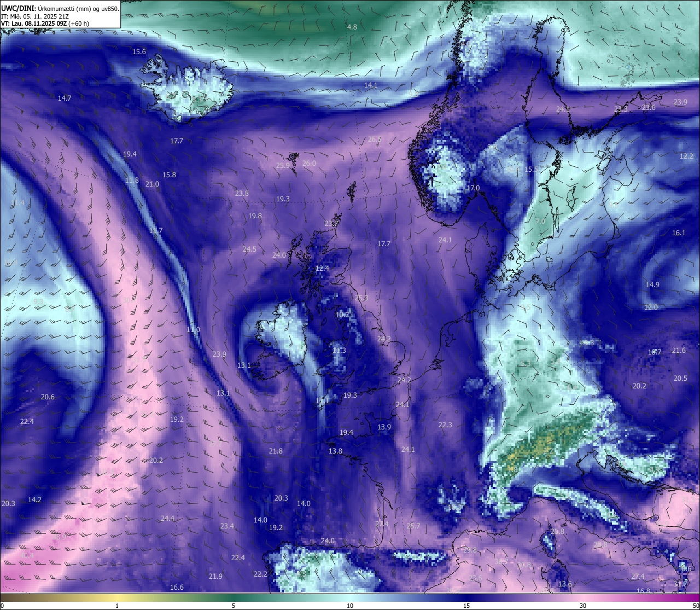The image size is (700, 610).
Task: Click the UWC/DINI Úrkomumætti title line
Action: click(60, 8)
